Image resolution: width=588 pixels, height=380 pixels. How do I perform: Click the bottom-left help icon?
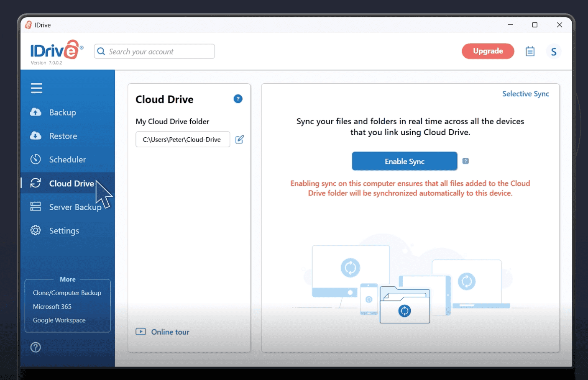[36, 347]
